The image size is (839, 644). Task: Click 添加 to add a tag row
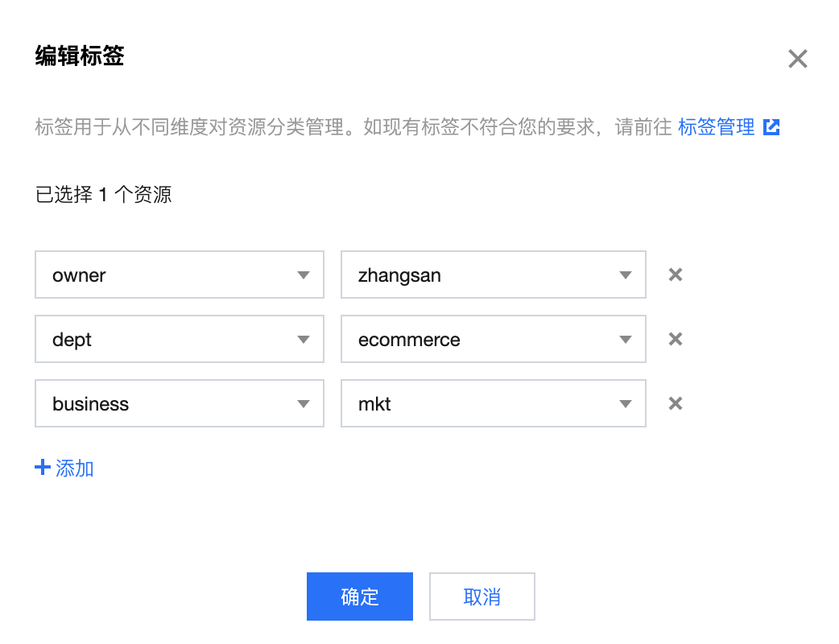[x=75, y=468]
